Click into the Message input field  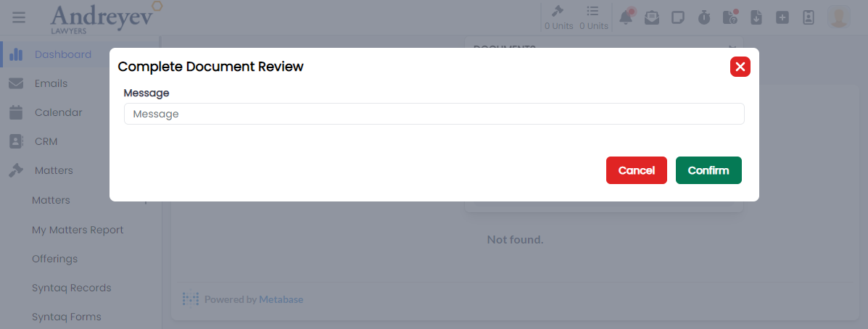pyautogui.click(x=434, y=114)
